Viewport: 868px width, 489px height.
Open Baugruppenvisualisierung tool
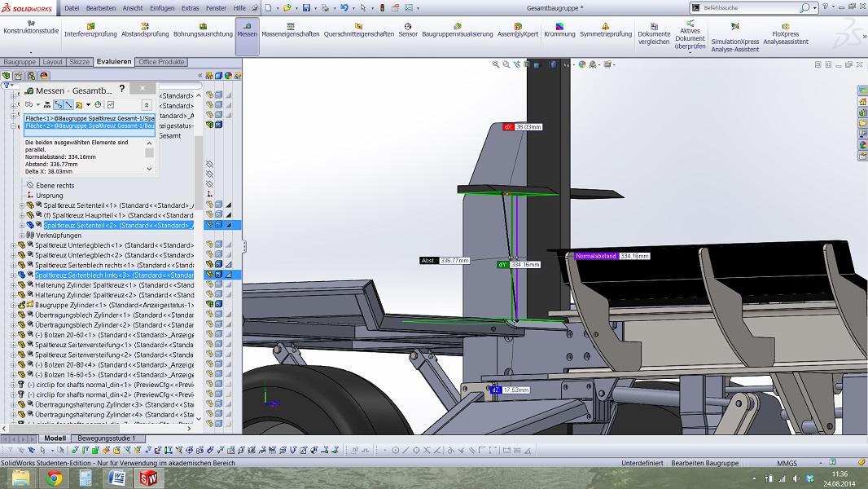click(x=457, y=30)
